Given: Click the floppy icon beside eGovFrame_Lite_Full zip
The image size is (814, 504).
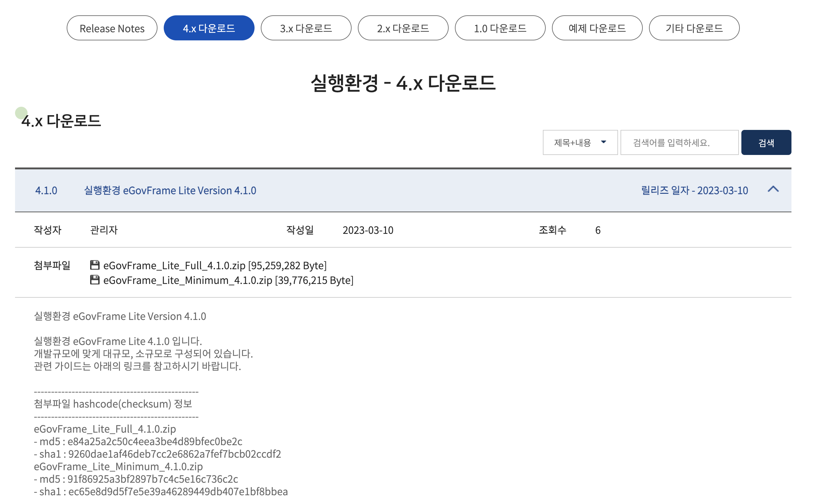Looking at the screenshot, I should click(x=95, y=265).
